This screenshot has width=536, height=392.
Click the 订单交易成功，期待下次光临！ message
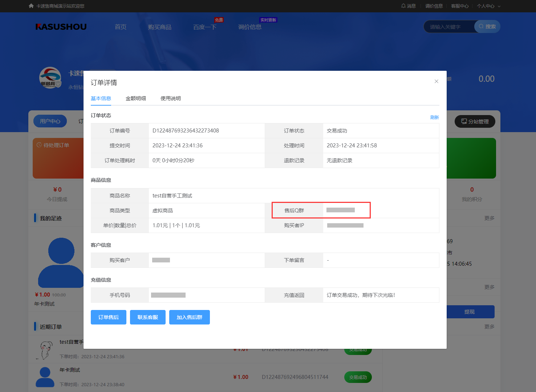pos(361,295)
